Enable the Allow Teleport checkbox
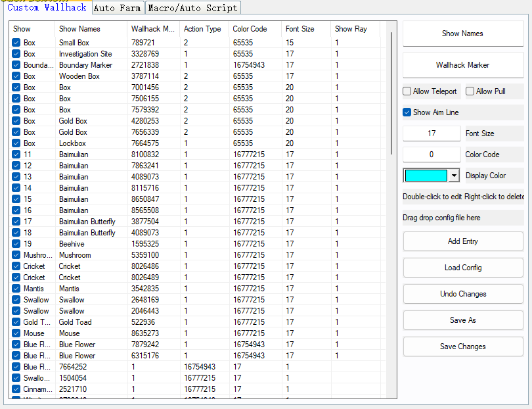 click(407, 91)
